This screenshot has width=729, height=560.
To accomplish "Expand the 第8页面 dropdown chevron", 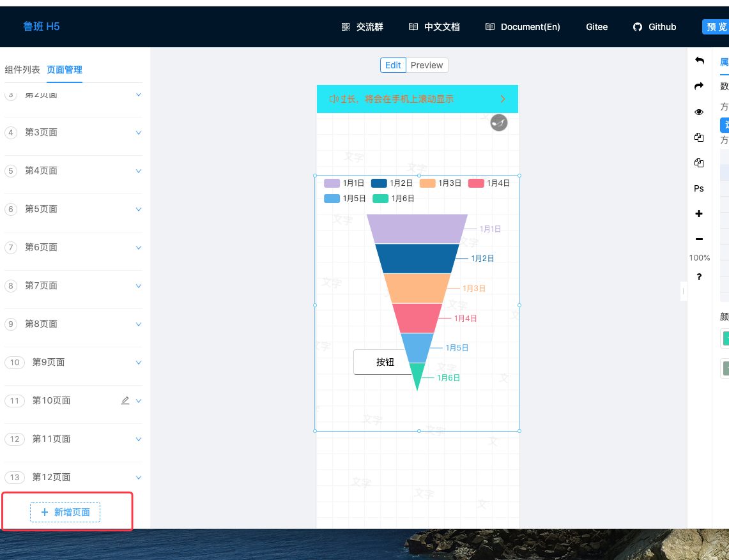I will coord(139,324).
